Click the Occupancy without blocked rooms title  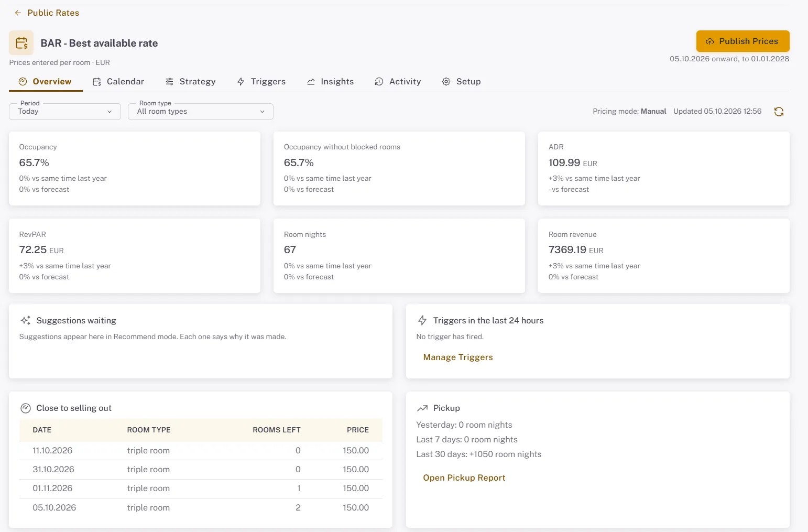pos(342,147)
